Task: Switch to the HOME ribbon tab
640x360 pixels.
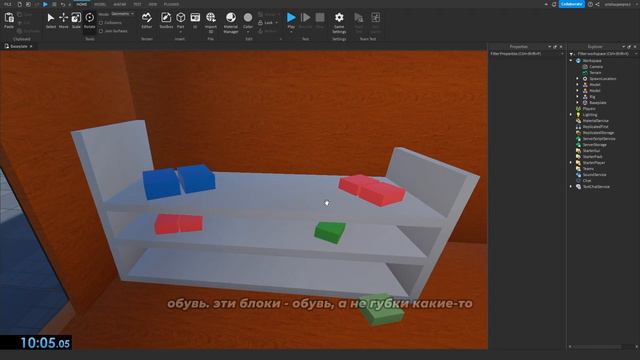Action: coord(82,4)
